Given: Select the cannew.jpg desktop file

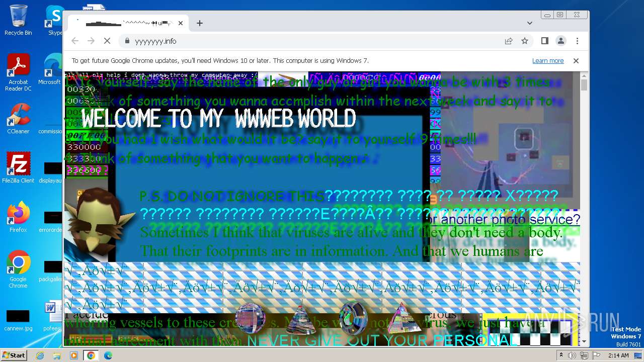Looking at the screenshot, I should click(x=18, y=320).
